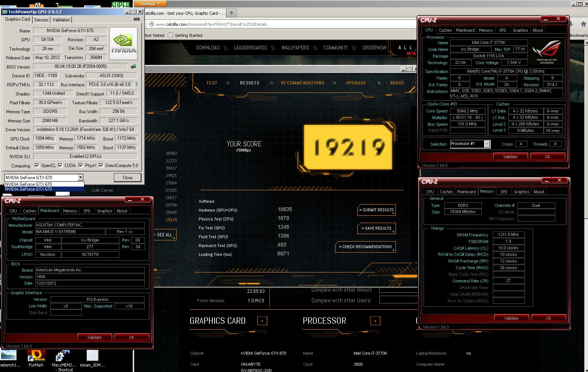Click the Bus Interface question mark icon

coord(136,84)
